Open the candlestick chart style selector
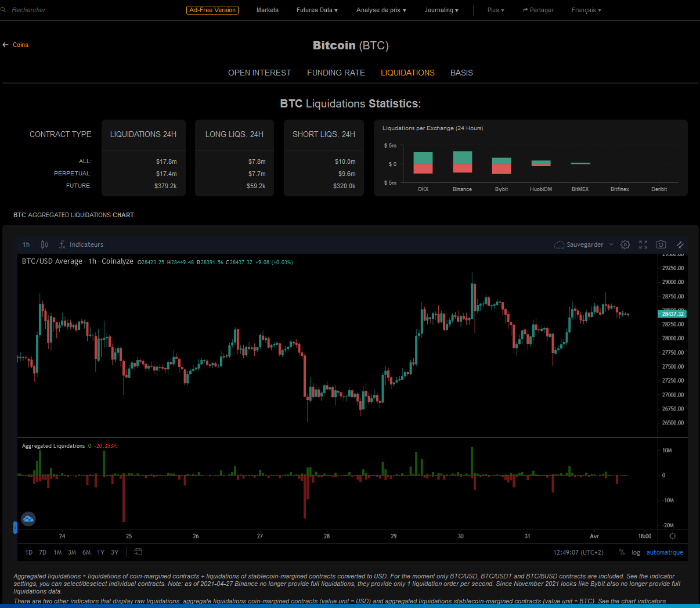Viewport: 700px width, 608px height. tap(45, 244)
